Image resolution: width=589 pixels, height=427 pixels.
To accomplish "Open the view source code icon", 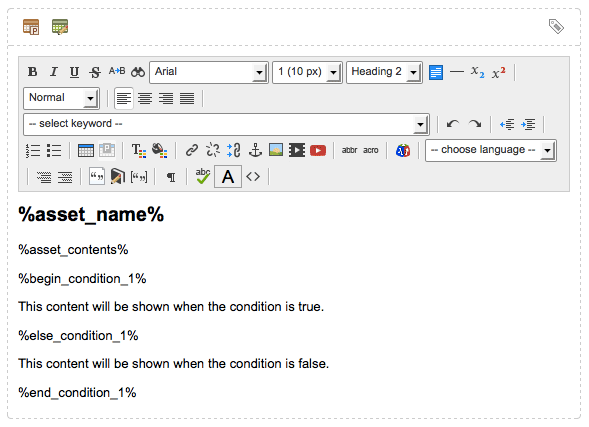I will 253,177.
